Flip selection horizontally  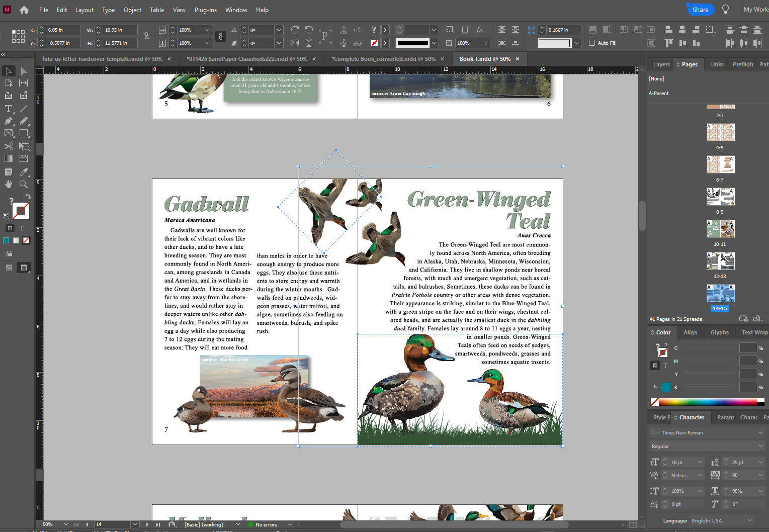(295, 43)
